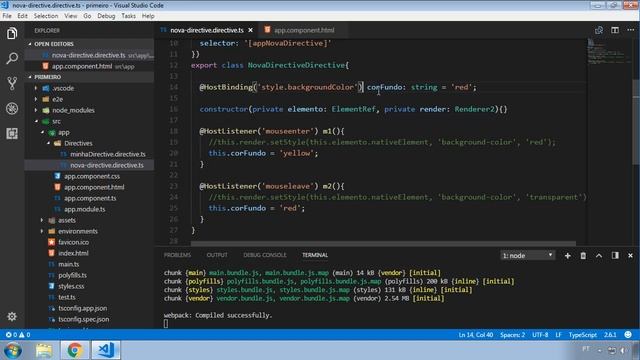Collapse the app folder
640x360 pixels.
click(42, 132)
